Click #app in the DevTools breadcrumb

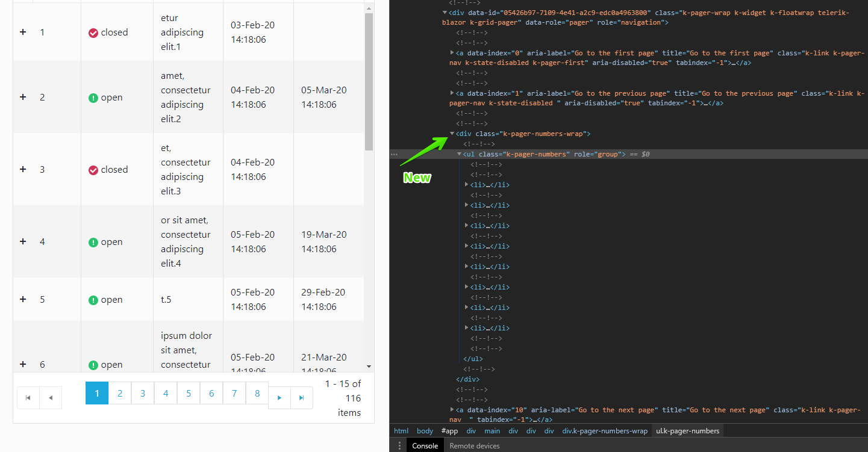click(x=449, y=430)
